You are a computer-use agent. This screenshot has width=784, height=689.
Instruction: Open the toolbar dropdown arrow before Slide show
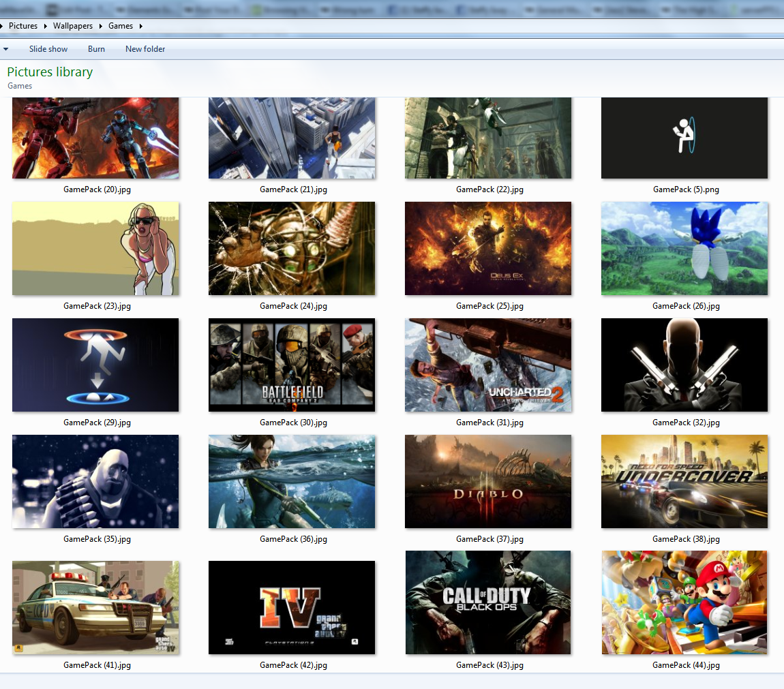6,49
